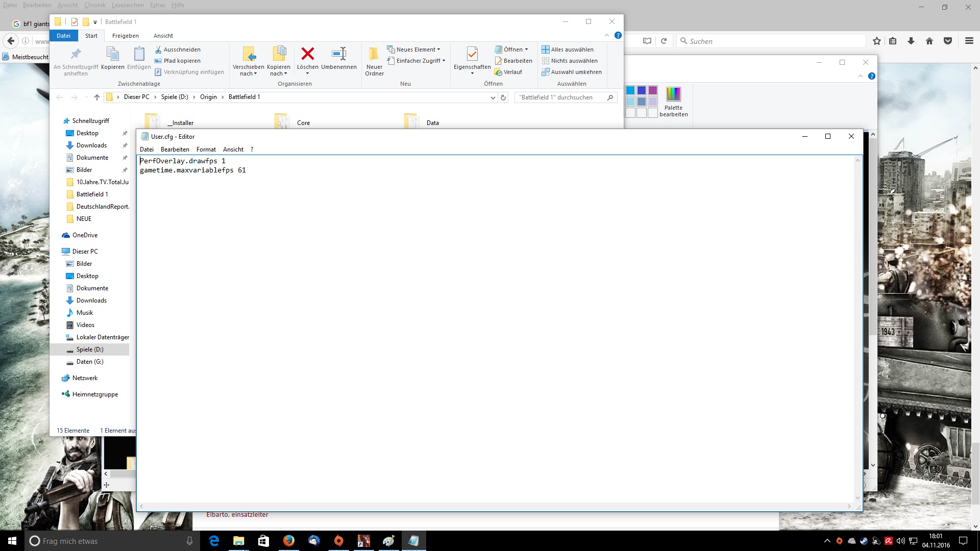980x551 pixels.
Task: Click the Umbenennen rename icon
Action: [x=339, y=54]
